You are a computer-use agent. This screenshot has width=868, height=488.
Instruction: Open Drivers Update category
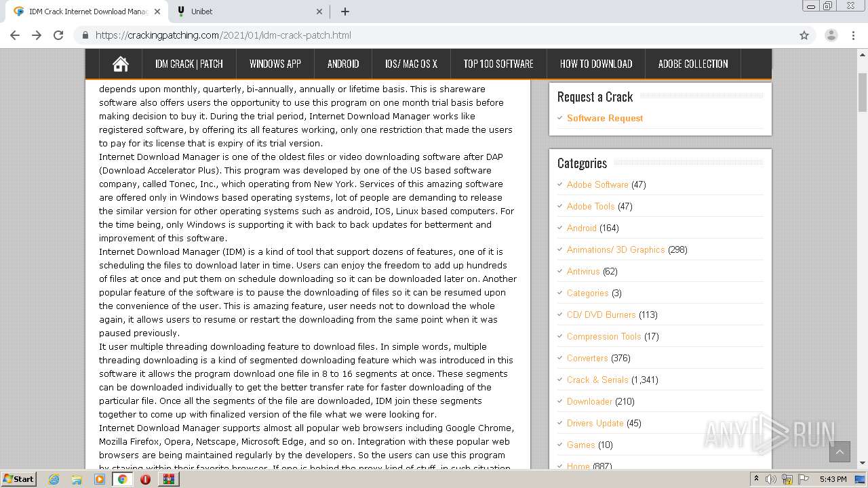595,423
